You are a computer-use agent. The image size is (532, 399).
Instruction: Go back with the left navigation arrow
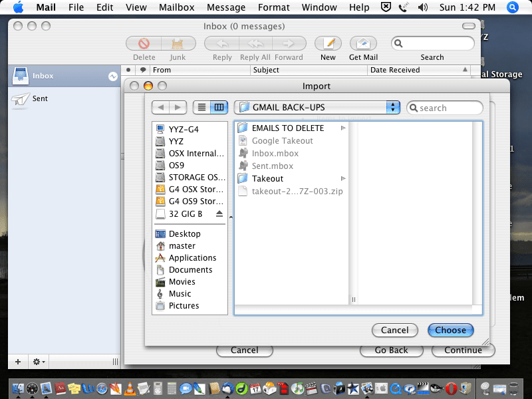coord(160,107)
